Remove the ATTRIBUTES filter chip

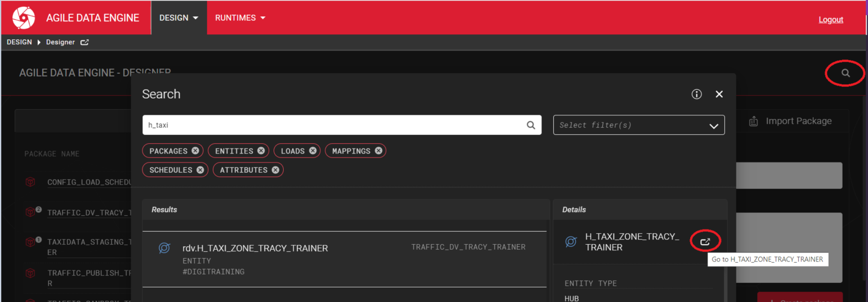275,170
